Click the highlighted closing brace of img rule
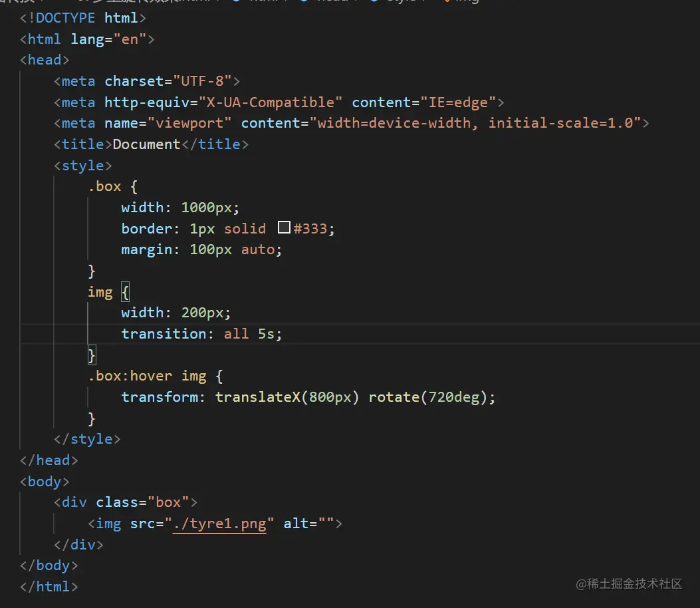 pos(92,355)
